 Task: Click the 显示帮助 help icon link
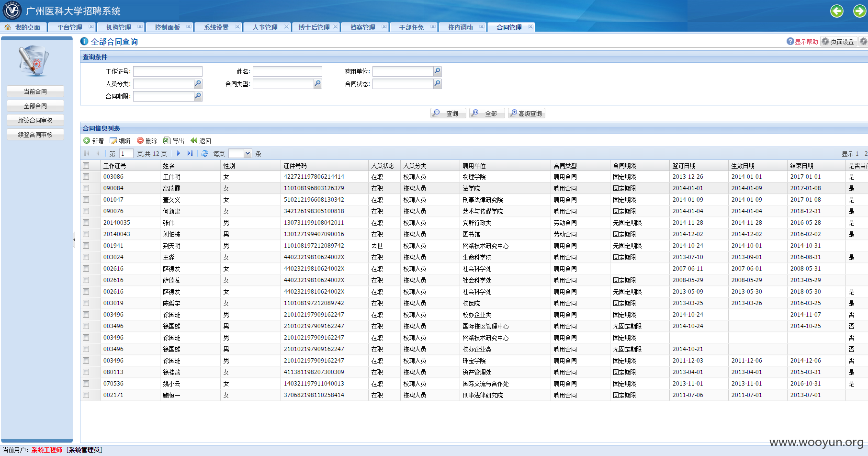click(802, 42)
